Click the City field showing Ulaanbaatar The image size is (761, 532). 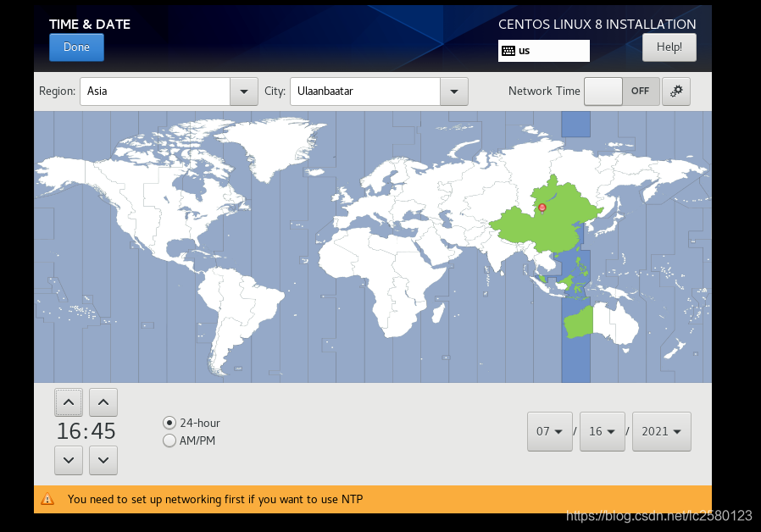coord(365,91)
